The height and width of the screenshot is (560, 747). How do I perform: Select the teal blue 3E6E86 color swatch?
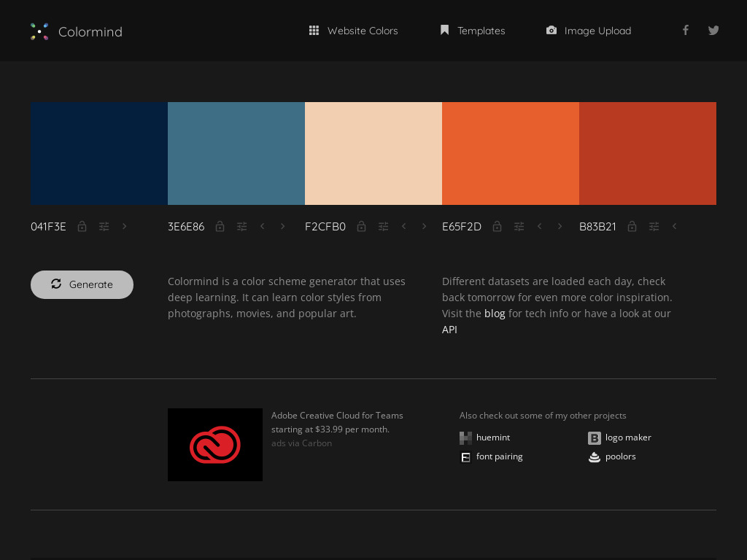(x=236, y=153)
